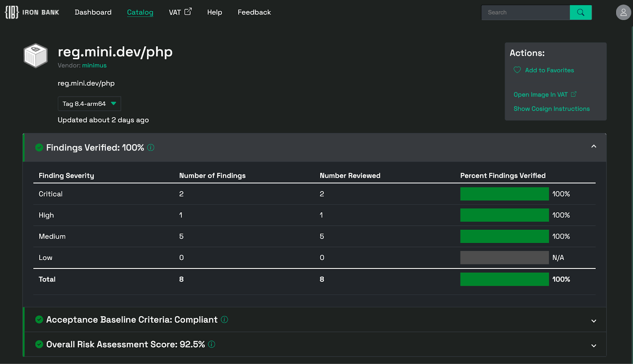Click the Critical row progress bar

click(x=504, y=194)
